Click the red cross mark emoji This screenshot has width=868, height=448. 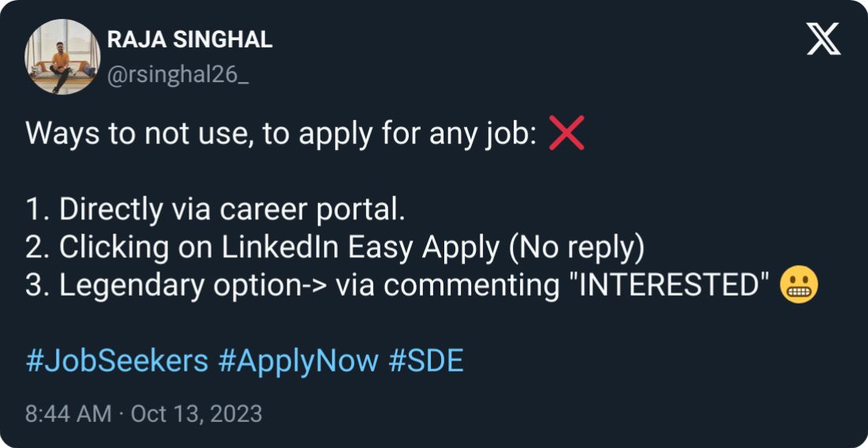coord(567,134)
